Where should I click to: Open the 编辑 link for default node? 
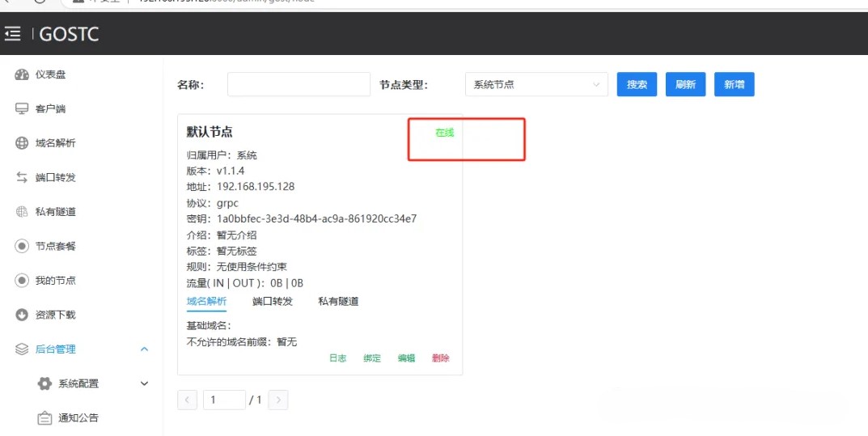406,358
